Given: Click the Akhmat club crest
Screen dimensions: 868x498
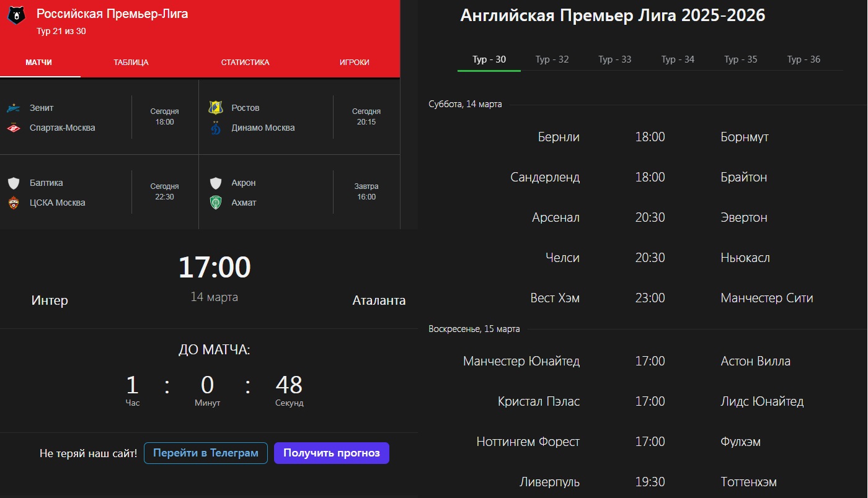Looking at the screenshot, I should [216, 203].
